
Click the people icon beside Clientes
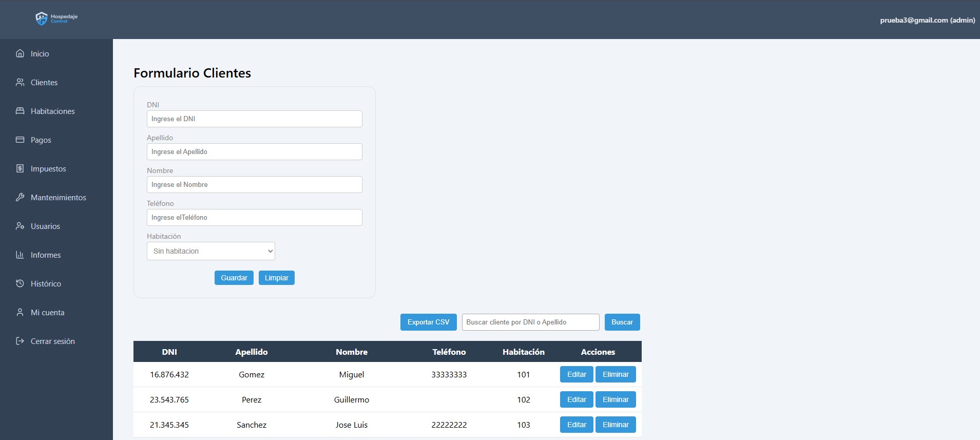pos(20,82)
